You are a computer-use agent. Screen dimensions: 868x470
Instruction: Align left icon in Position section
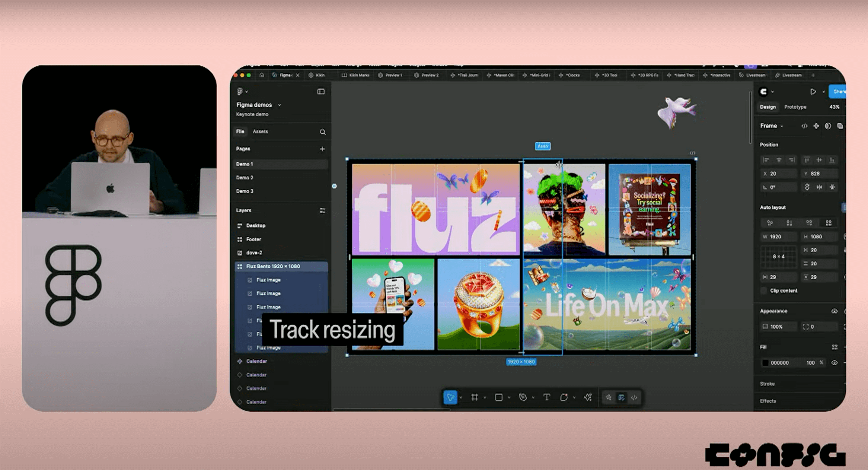click(x=766, y=160)
